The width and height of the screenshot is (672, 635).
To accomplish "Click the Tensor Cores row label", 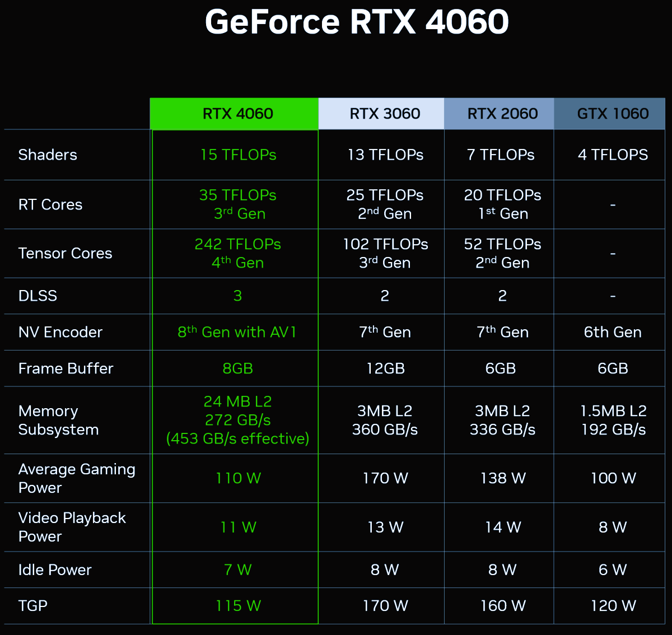I will click(x=65, y=254).
